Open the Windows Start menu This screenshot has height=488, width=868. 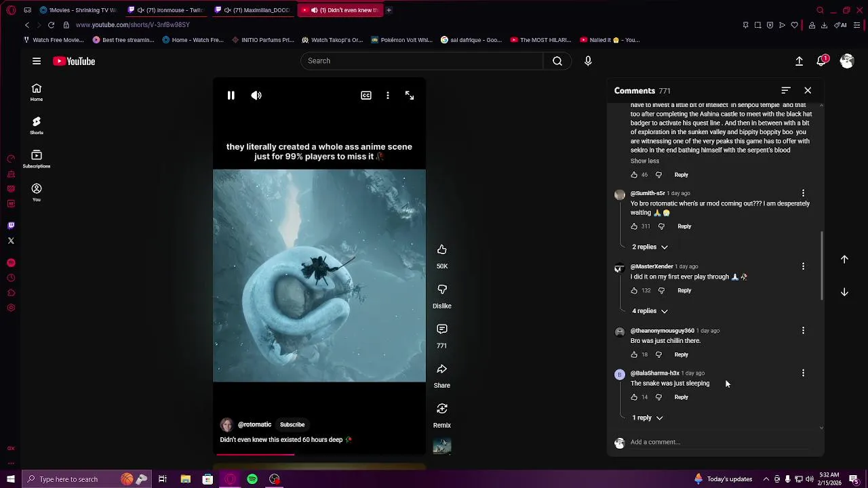pyautogui.click(x=10, y=479)
